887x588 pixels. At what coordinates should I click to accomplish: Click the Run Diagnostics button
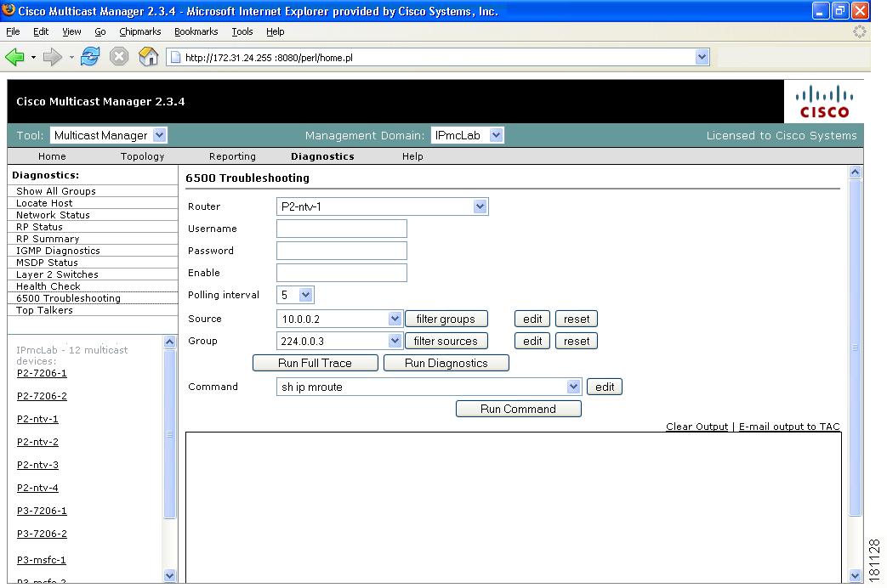pyautogui.click(x=446, y=363)
